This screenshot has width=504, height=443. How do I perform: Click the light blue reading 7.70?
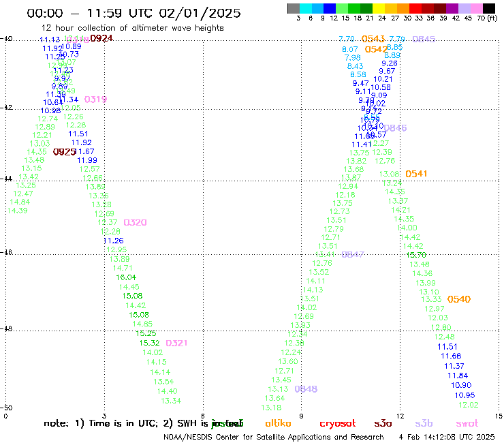tap(347, 39)
